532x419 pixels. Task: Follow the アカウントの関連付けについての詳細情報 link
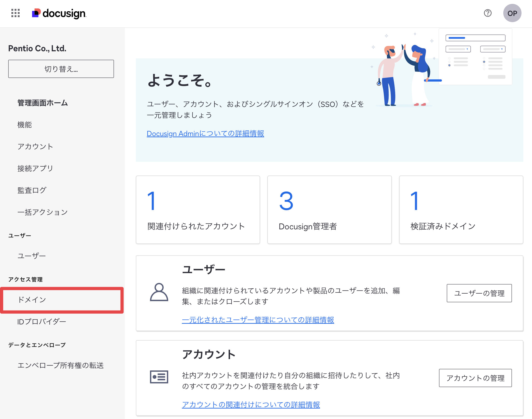(x=251, y=405)
